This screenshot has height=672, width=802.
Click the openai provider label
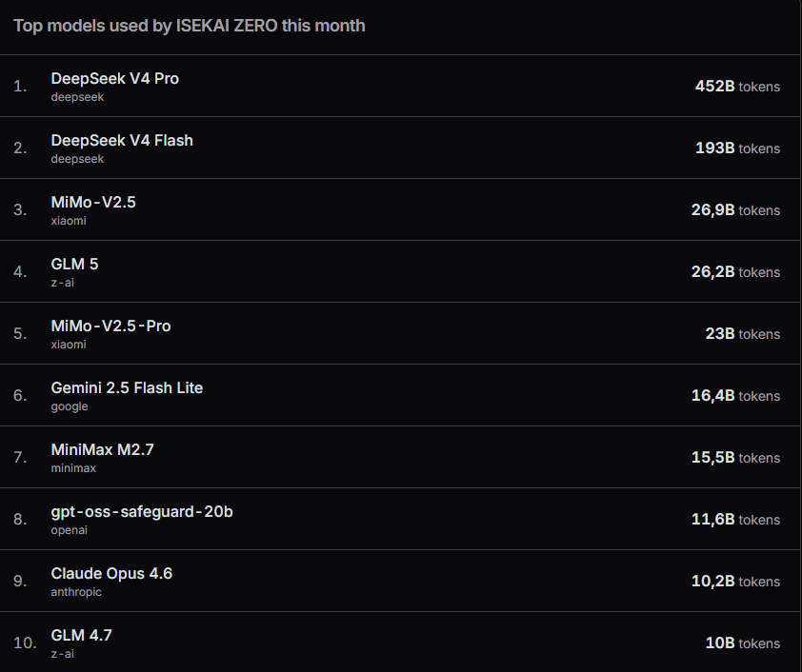click(69, 530)
